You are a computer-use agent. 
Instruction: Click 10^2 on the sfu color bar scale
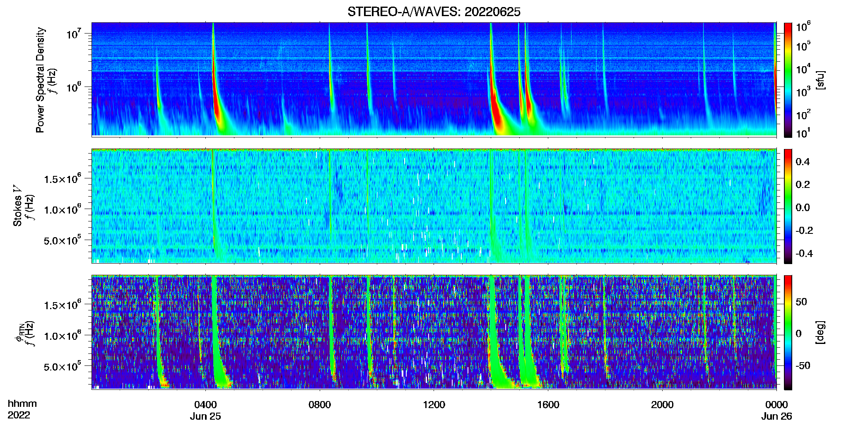point(803,115)
